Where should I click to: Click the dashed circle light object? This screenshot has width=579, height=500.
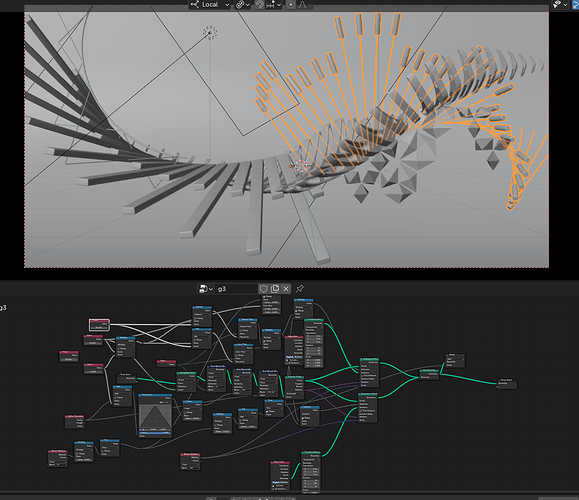[x=210, y=32]
